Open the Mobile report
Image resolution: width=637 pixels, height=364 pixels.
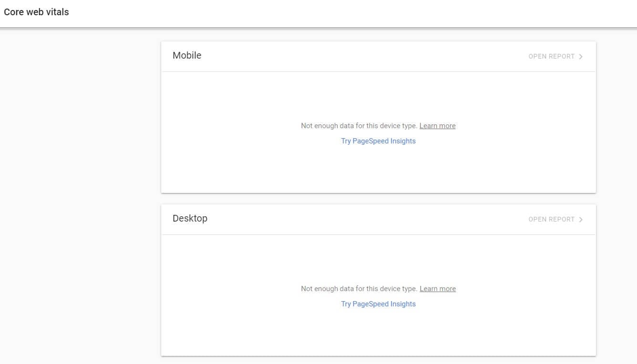(x=555, y=56)
